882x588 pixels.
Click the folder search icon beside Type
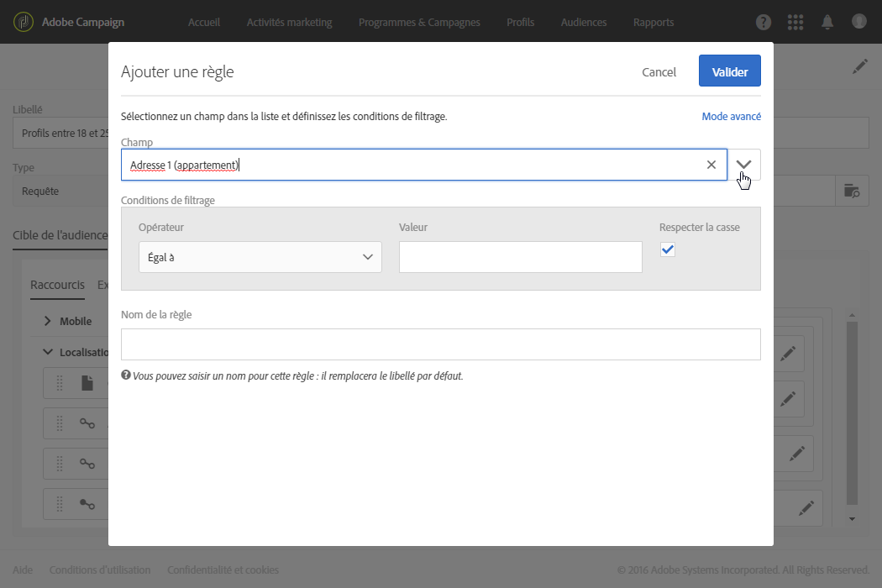pos(852,191)
